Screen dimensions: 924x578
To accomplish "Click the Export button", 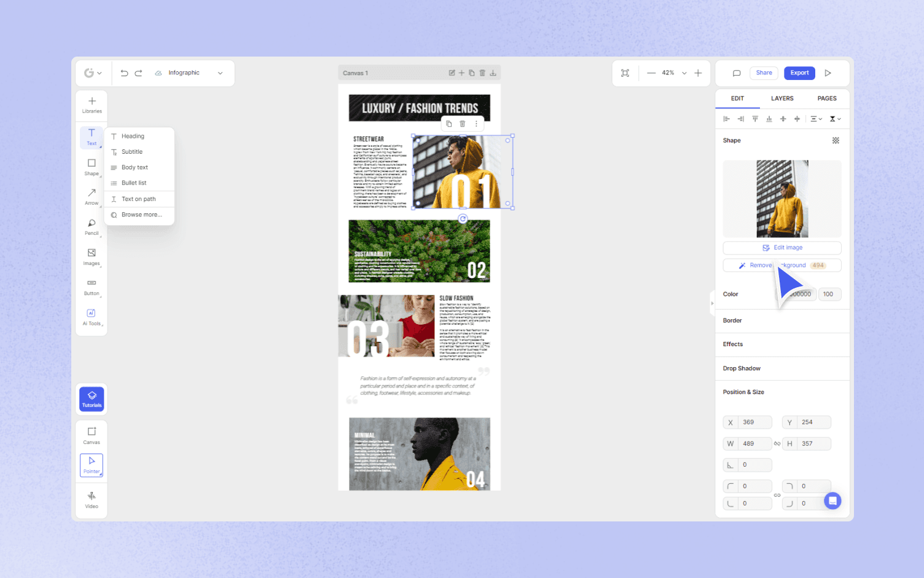I will coord(799,73).
